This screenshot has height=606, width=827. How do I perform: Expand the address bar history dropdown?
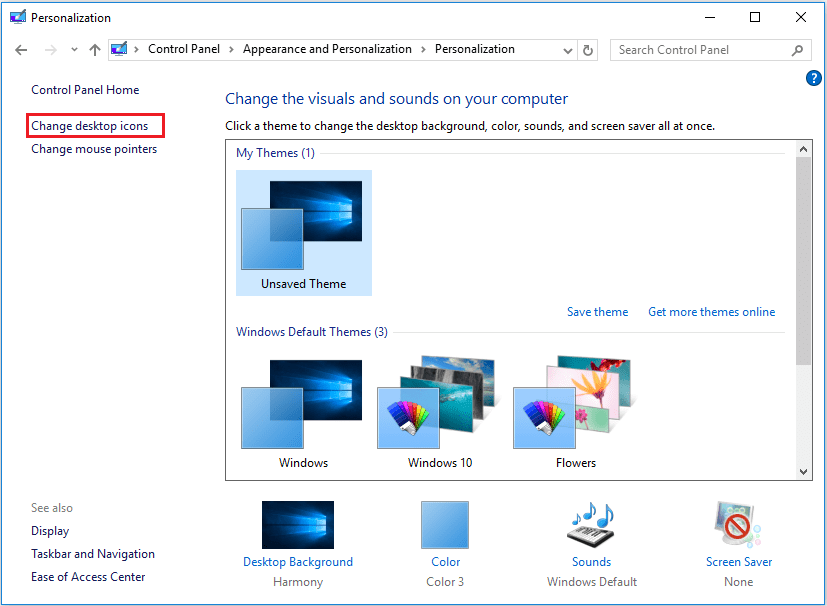click(x=567, y=50)
